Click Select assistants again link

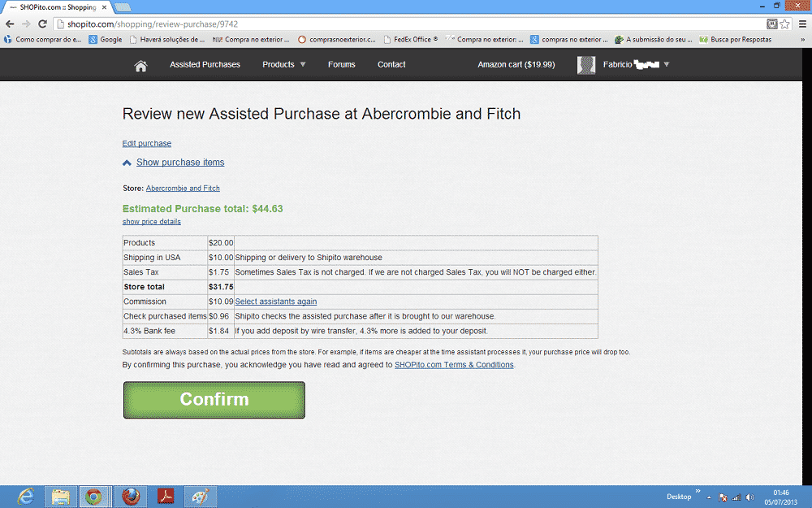click(275, 302)
